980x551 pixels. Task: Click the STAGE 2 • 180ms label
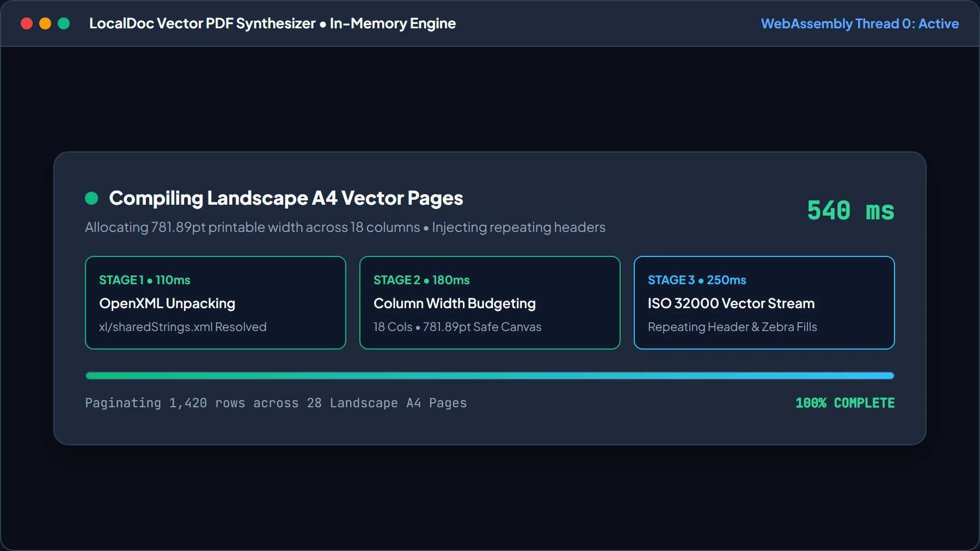421,280
